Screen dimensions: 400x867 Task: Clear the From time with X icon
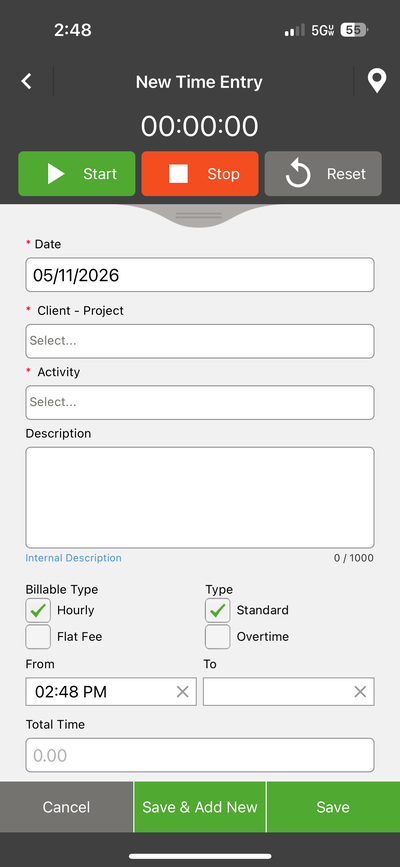coord(183,692)
